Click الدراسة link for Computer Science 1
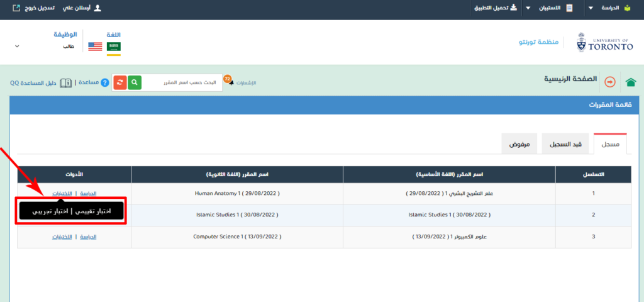Image resolution: width=644 pixels, height=302 pixels. pyautogui.click(x=89, y=237)
